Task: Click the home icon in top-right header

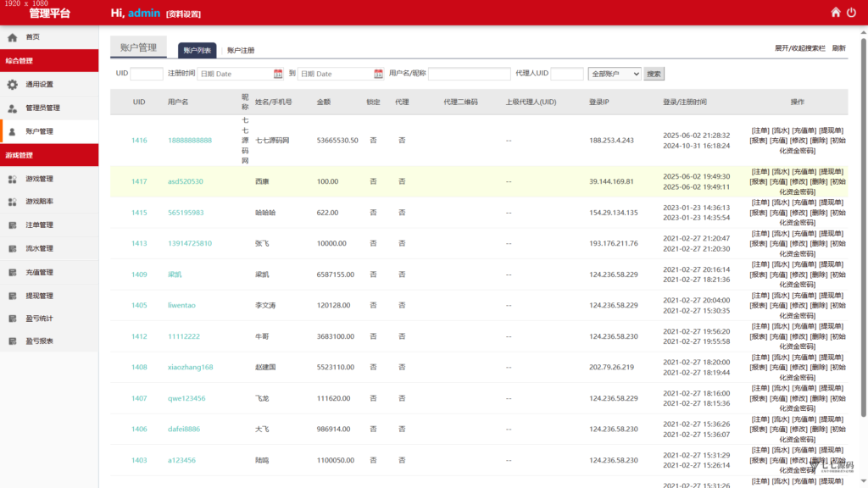Action: click(835, 12)
